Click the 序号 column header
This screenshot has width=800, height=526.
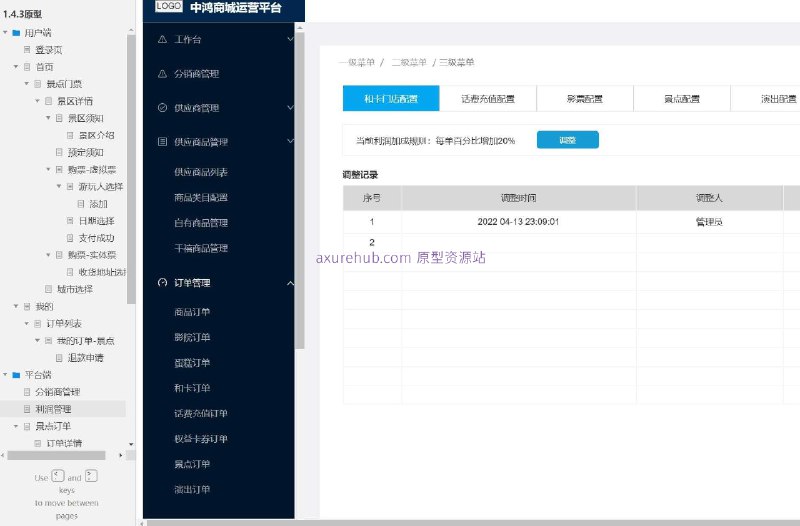tap(372, 198)
